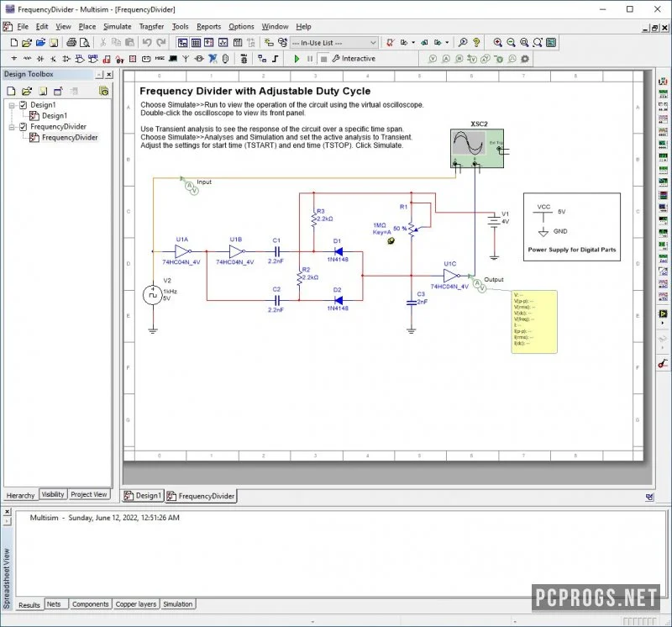Create a new design file from main toolbar
672x627 pixels.
point(14,43)
